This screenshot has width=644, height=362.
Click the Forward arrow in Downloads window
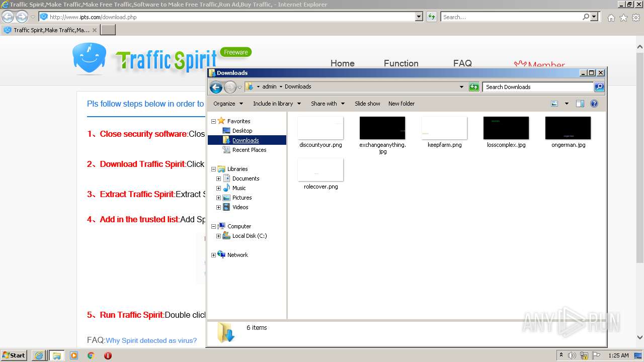tap(230, 87)
